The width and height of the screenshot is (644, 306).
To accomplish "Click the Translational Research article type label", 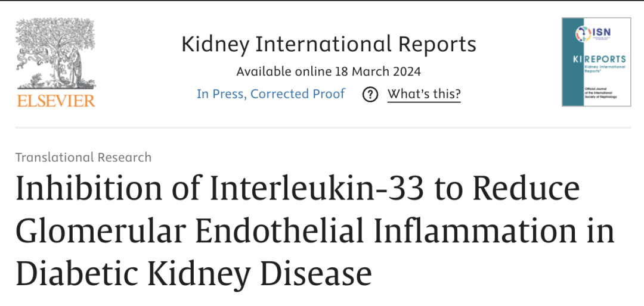I will (83, 157).
